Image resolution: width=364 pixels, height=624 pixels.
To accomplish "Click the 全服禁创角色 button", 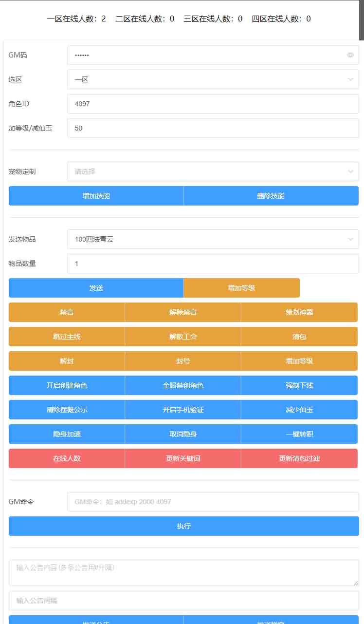I will coord(183,385).
